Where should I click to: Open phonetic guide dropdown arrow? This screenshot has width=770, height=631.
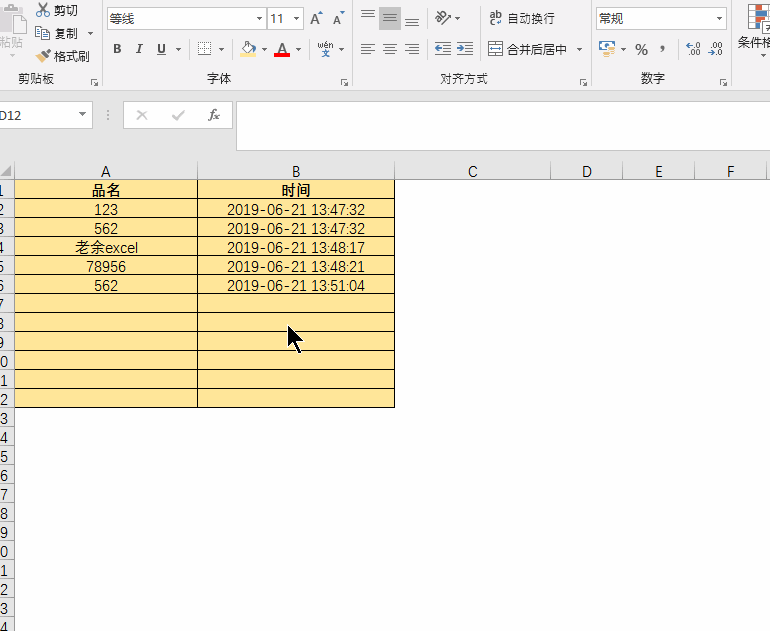[x=341, y=49]
